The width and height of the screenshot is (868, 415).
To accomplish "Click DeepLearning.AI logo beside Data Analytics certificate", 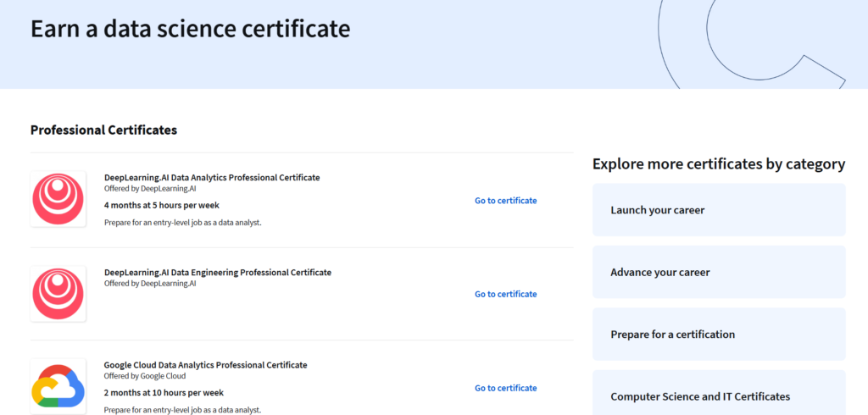I will (x=58, y=199).
